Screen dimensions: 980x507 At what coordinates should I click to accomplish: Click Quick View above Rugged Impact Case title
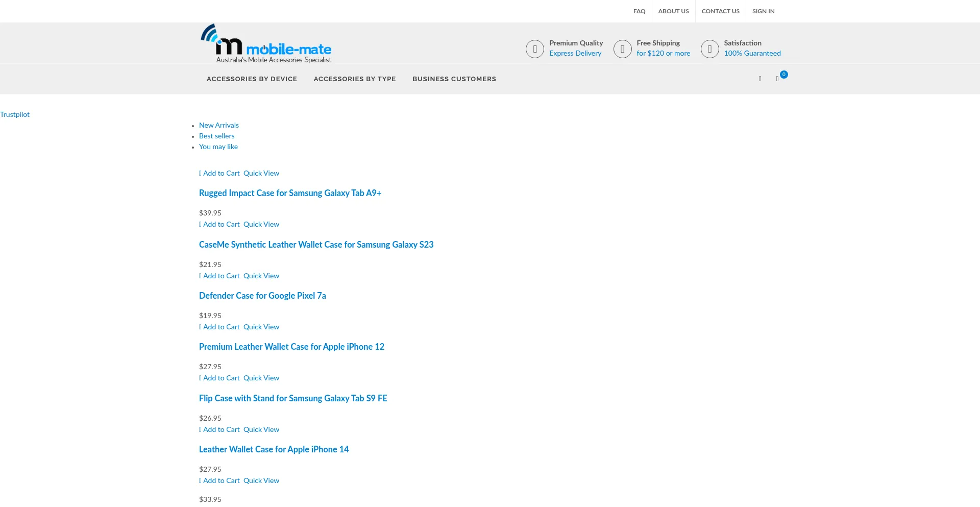(x=261, y=173)
